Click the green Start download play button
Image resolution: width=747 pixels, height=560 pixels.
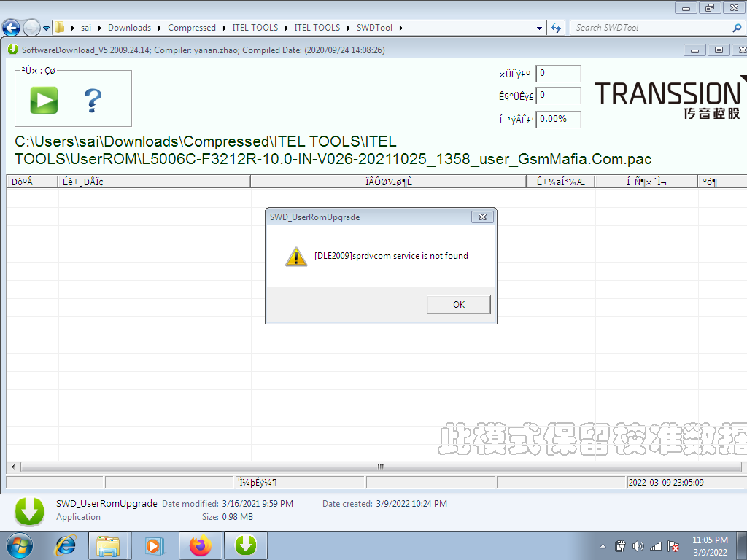pyautogui.click(x=44, y=100)
